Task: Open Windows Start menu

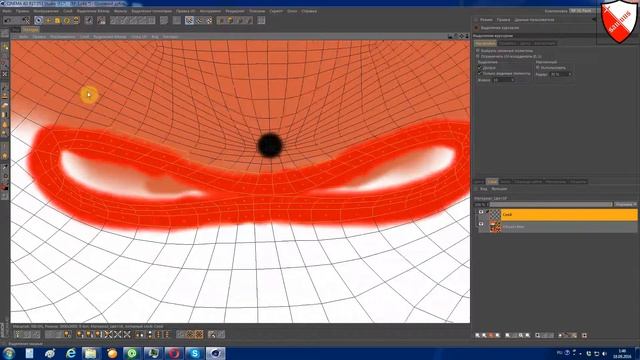Action: pyautogui.click(x=9, y=353)
